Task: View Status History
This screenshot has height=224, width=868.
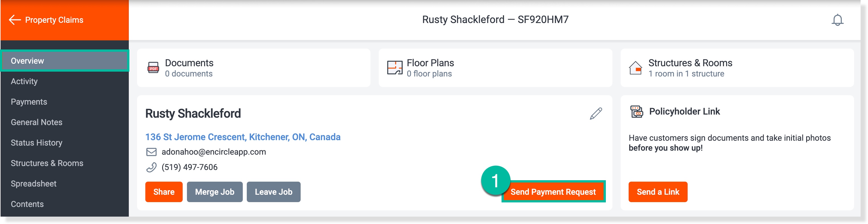Action: 36,143
